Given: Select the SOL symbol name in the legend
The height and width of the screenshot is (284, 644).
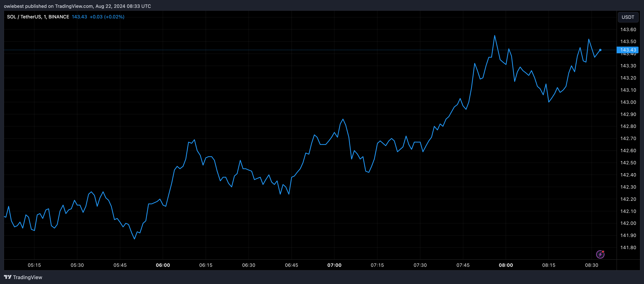Looking at the screenshot, I should click(x=12, y=17).
